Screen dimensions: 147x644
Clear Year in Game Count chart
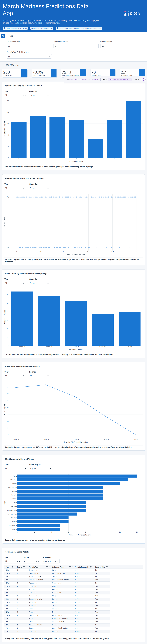(23, 283)
